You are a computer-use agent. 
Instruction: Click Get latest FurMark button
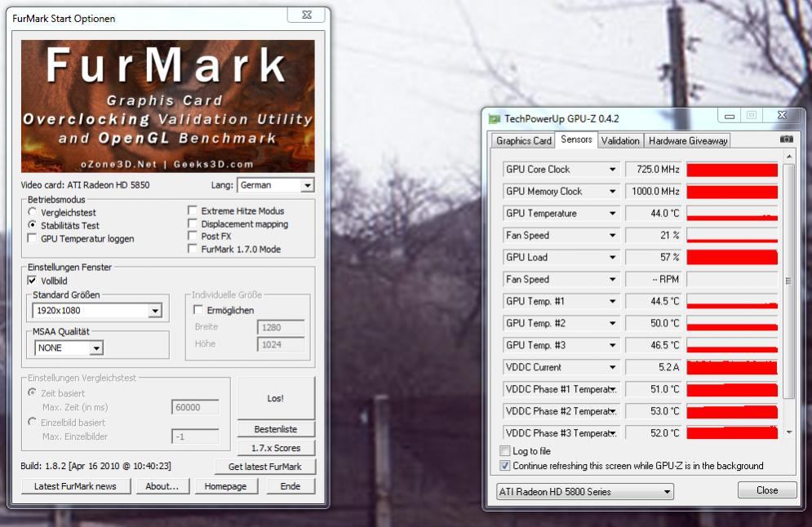coord(264,467)
